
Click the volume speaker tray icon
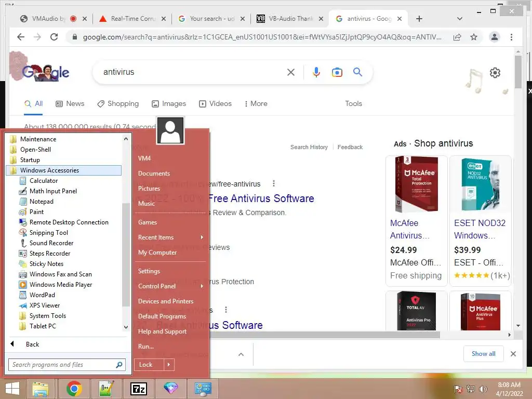(483, 389)
